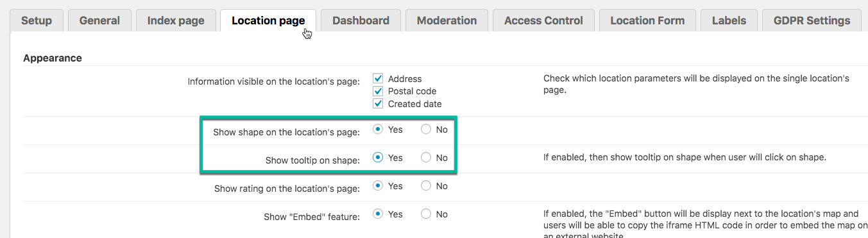Screen dimensions: 868x238
Task: Choose Yes for show shape on location's page
Action: 378,130
